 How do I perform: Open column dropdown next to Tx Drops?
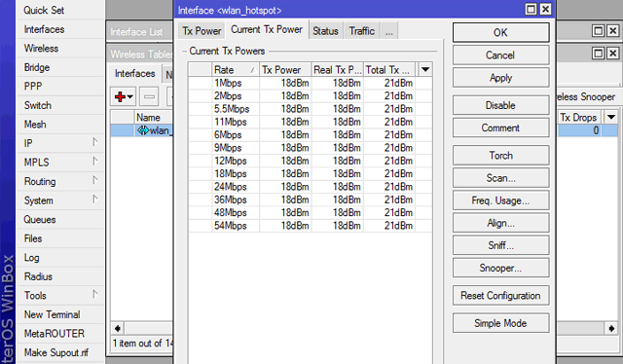(x=611, y=117)
